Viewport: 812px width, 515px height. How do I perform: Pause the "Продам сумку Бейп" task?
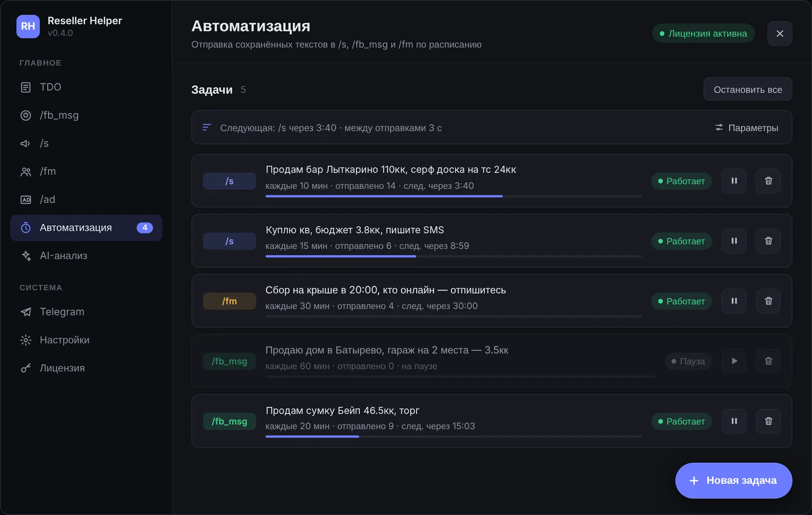(734, 421)
